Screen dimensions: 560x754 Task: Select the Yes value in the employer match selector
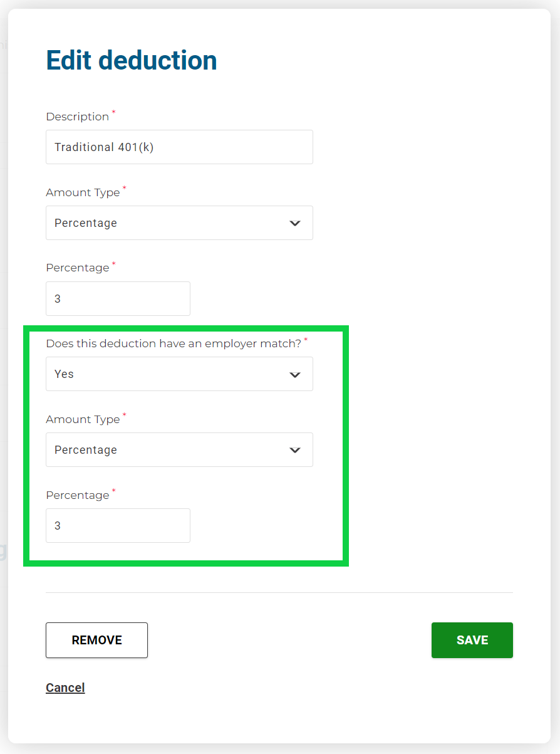[64, 374]
